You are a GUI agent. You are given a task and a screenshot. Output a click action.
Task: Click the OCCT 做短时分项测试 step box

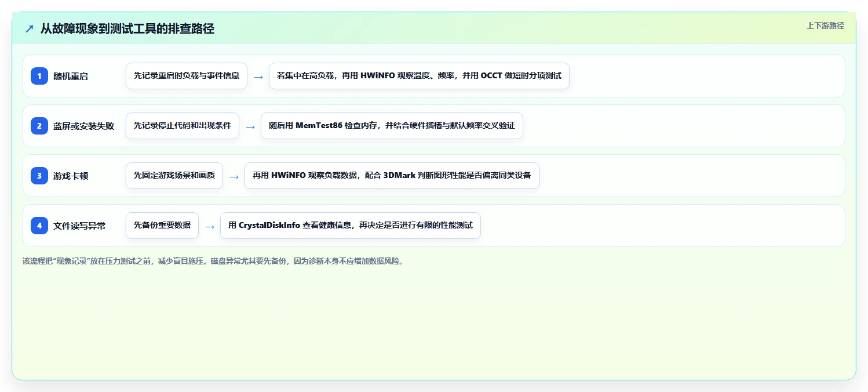pyautogui.click(x=419, y=76)
